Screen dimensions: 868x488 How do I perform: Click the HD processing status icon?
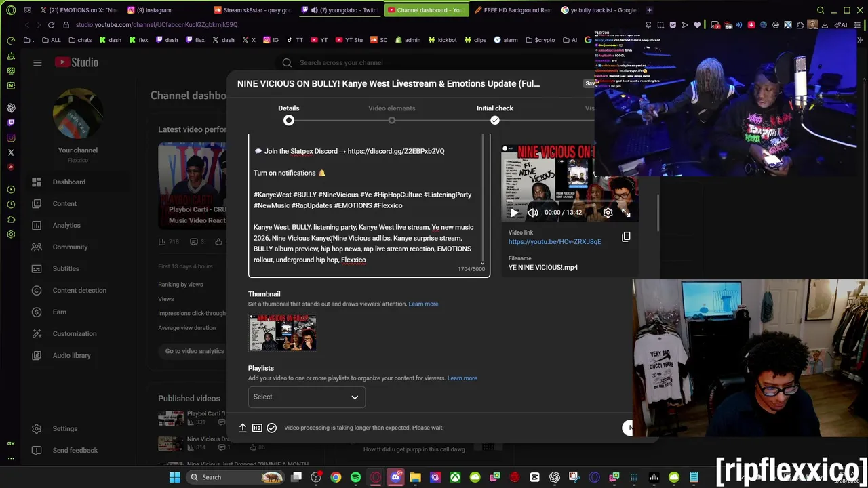257,428
